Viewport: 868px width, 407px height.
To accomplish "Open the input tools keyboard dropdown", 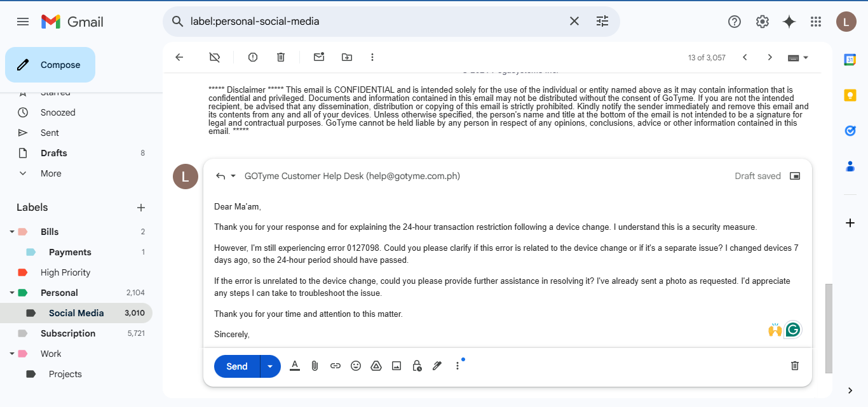I will [798, 57].
